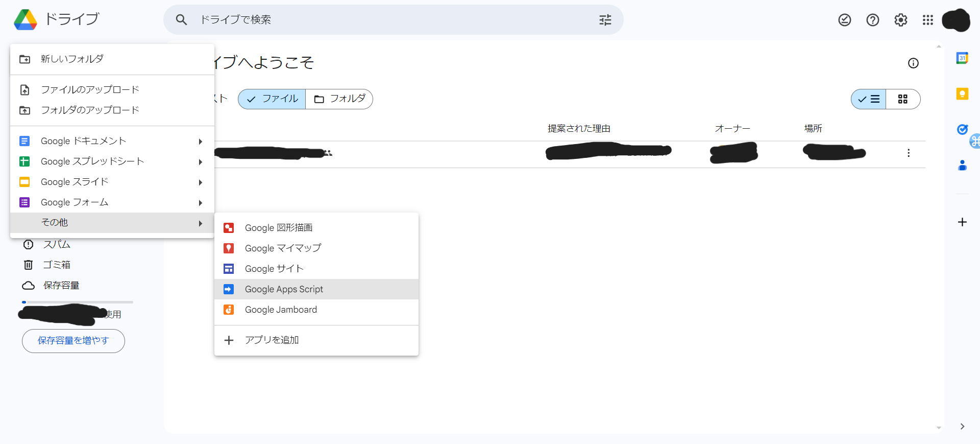The image size is (980, 444).
Task: Click the Google マイマップ pin icon
Action: [x=229, y=248]
